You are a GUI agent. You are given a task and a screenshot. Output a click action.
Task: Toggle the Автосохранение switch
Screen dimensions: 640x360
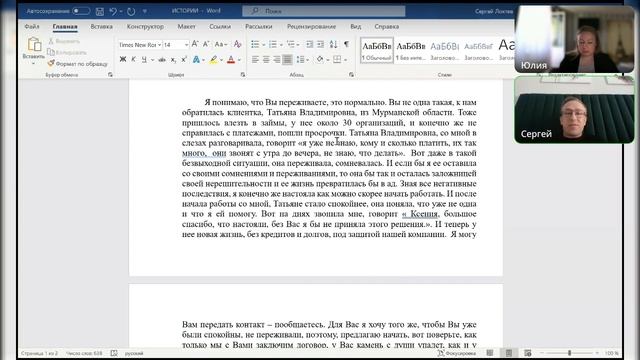(81, 11)
